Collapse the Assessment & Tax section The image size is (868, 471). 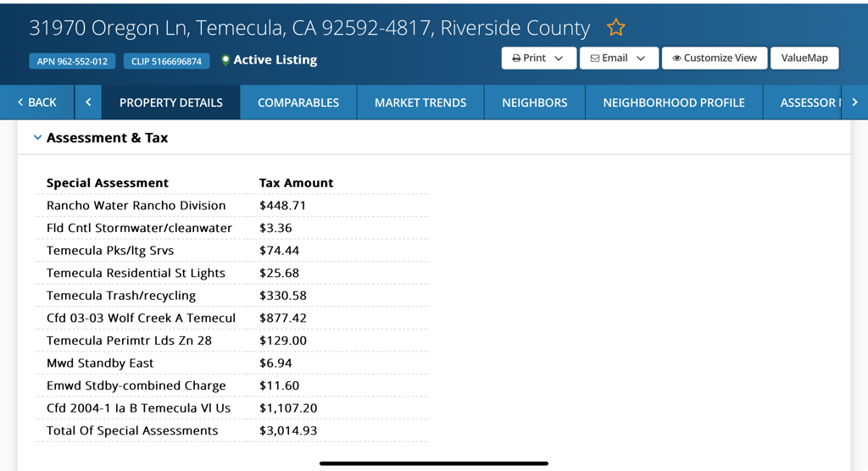(37, 137)
